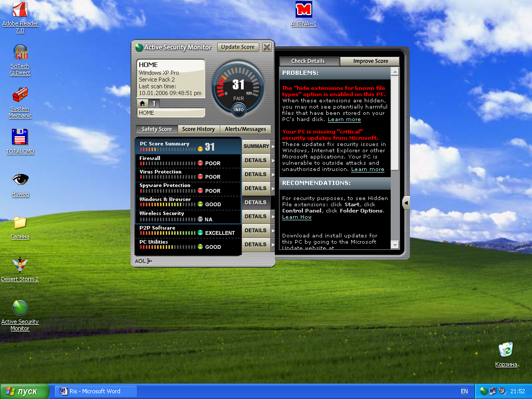Open the Alerts/Messages tab
Screen dimensions: 532x399
(x=245, y=129)
